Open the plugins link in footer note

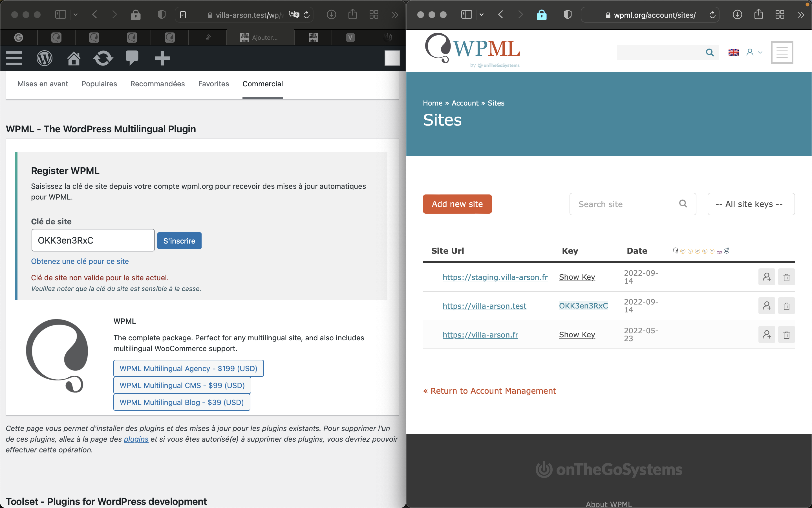[x=136, y=439]
